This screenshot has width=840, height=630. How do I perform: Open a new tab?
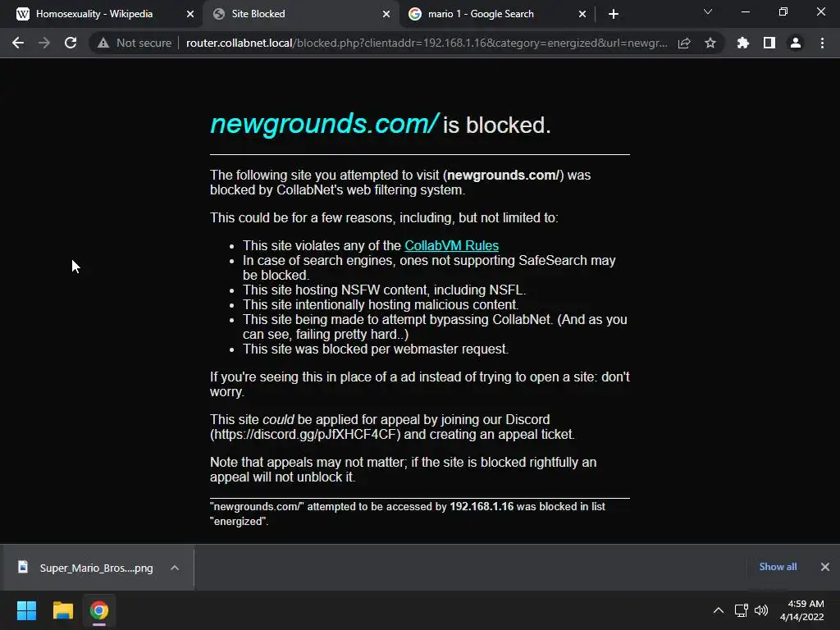coord(614,14)
